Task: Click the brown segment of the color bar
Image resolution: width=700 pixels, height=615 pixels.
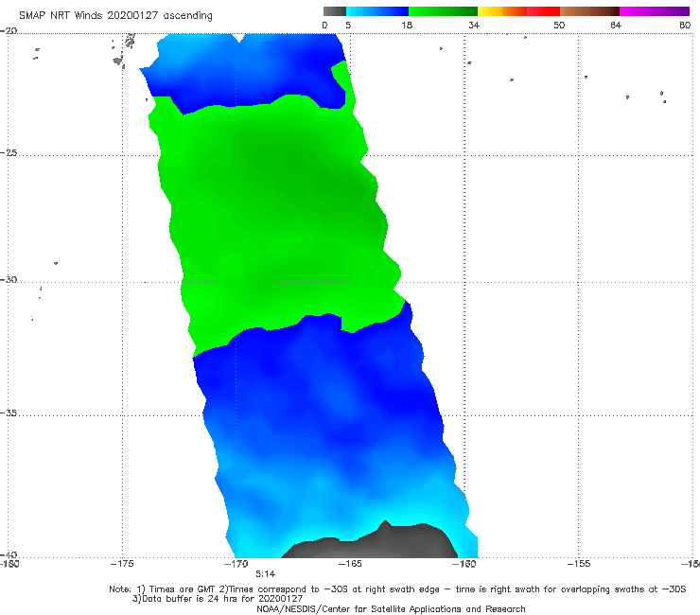Action: click(x=589, y=11)
